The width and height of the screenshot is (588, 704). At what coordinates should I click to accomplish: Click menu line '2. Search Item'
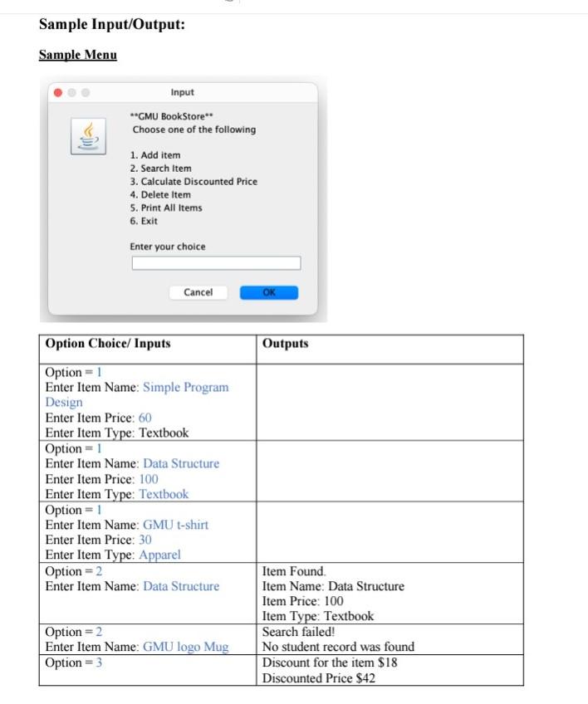[161, 168]
